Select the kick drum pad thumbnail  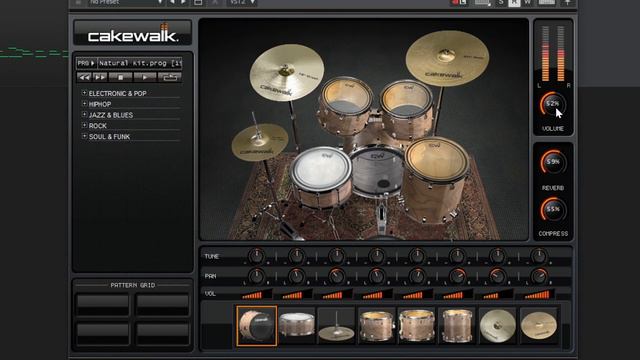[x=256, y=326]
